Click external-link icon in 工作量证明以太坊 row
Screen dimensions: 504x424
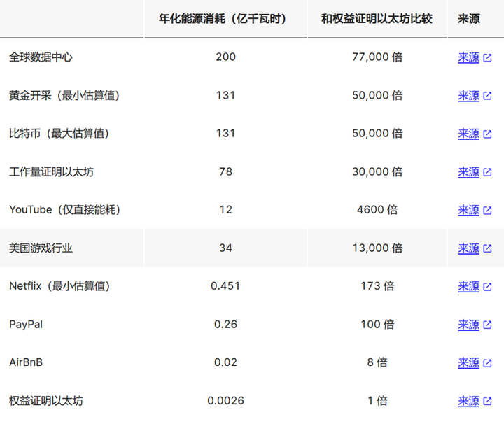coord(488,173)
